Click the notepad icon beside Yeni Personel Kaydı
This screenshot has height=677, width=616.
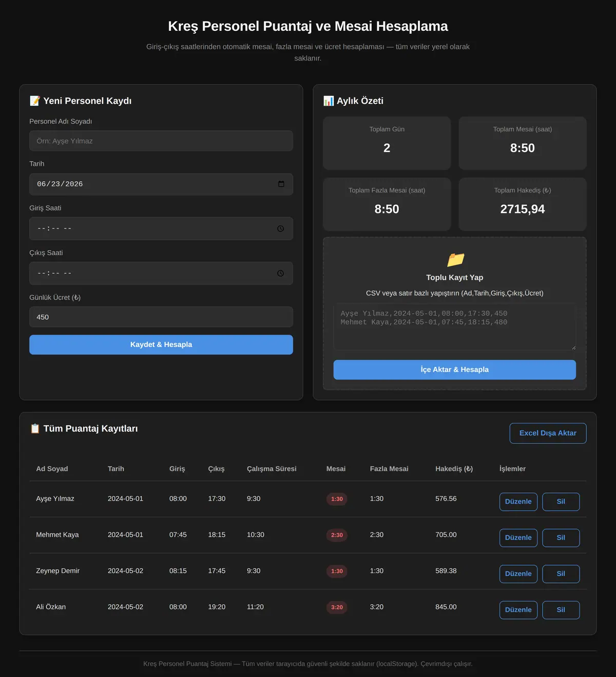[35, 101]
